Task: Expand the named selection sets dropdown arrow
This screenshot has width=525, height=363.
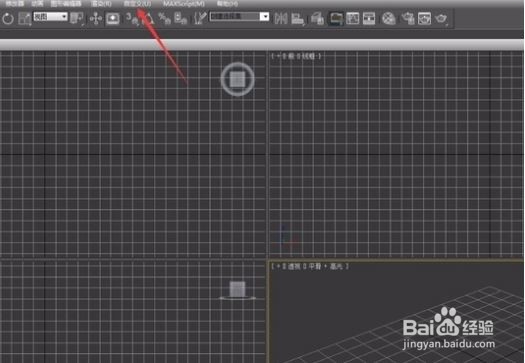Action: [265, 16]
